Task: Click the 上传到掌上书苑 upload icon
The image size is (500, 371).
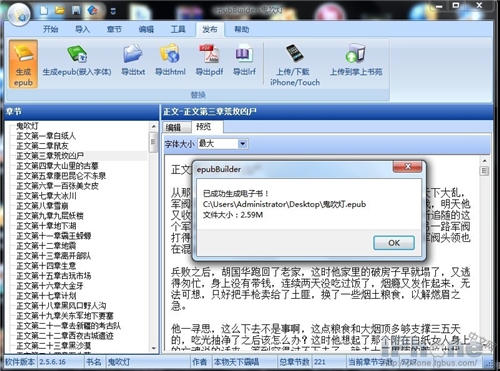Action: click(x=356, y=53)
